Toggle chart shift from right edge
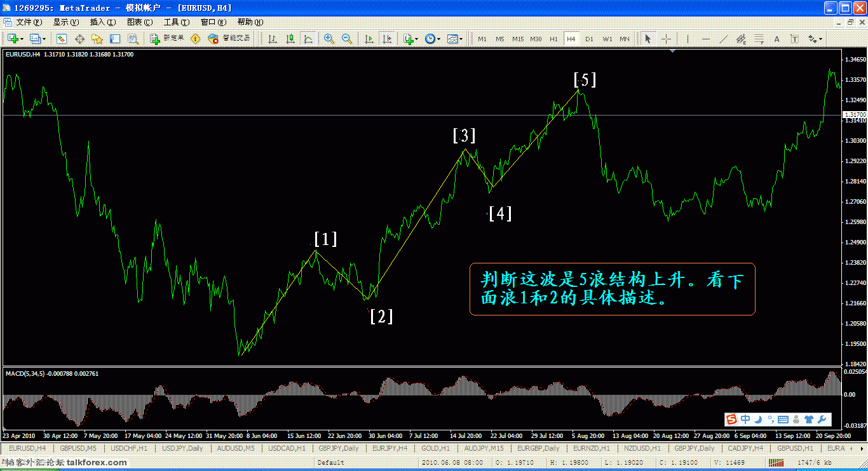Image resolution: width=868 pixels, height=471 pixels. [387, 39]
